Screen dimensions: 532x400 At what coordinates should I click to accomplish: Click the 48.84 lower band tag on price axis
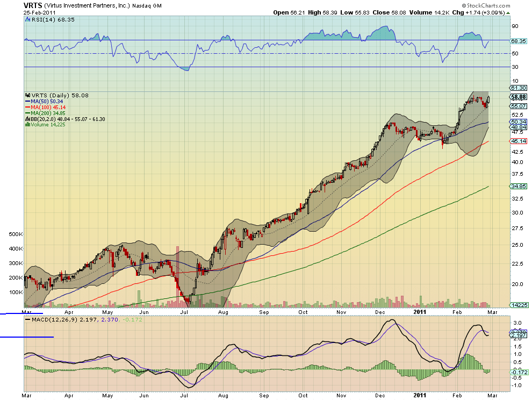(519, 127)
